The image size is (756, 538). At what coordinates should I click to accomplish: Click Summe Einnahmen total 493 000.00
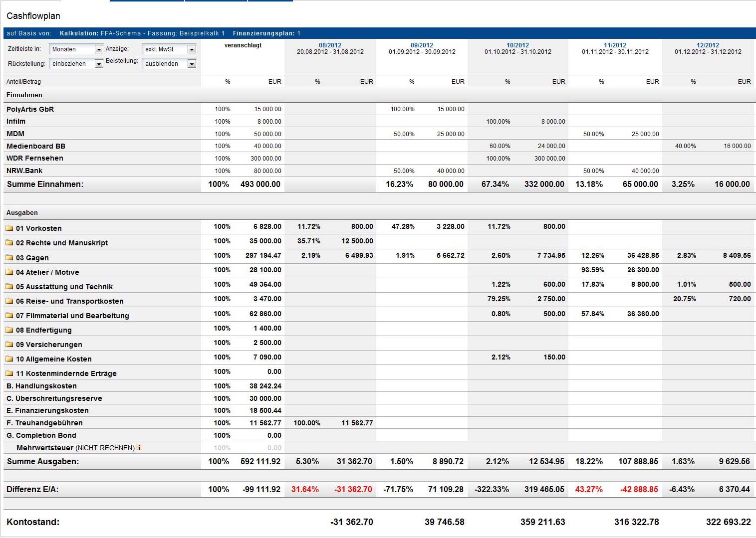point(260,184)
